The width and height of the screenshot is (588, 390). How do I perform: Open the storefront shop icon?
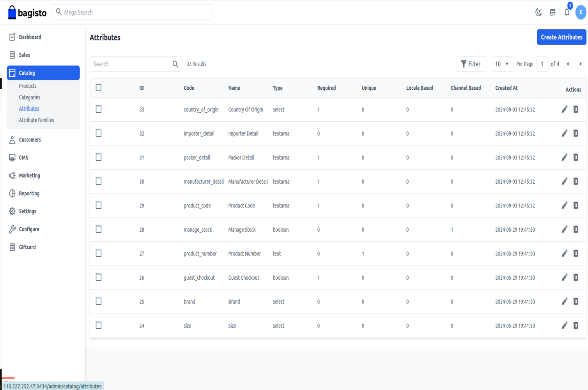click(553, 12)
